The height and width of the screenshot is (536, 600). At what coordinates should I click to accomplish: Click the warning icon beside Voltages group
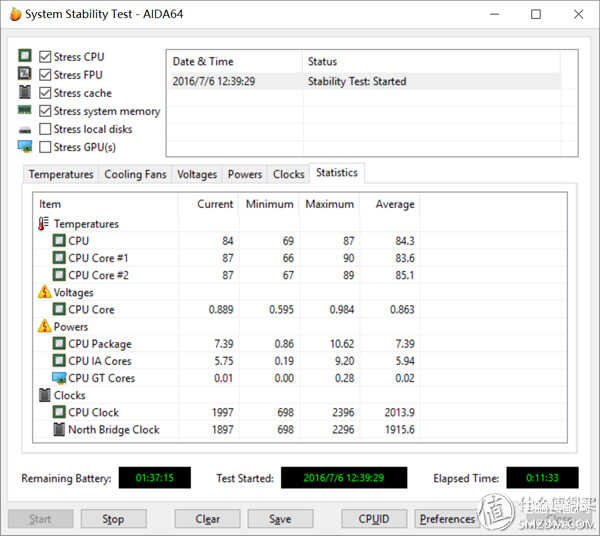(44, 292)
